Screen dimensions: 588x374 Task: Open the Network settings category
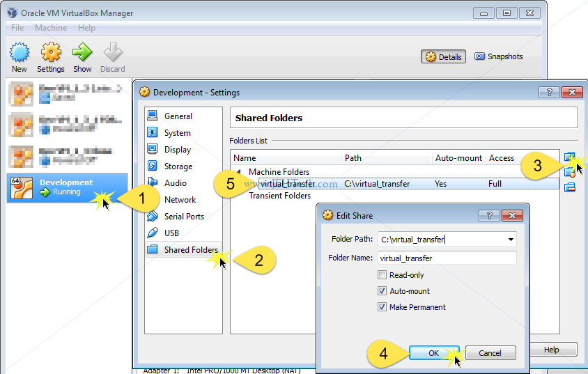tap(180, 200)
